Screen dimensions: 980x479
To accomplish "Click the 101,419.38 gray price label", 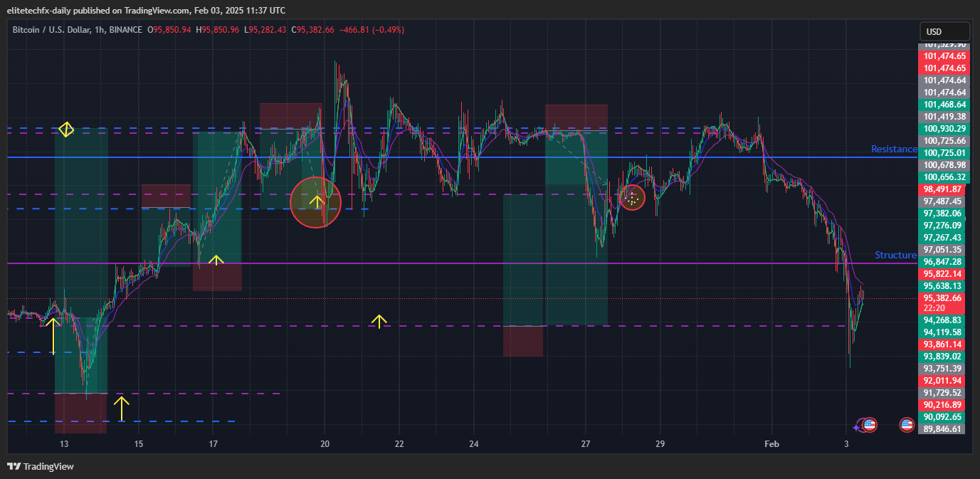I will click(x=943, y=116).
